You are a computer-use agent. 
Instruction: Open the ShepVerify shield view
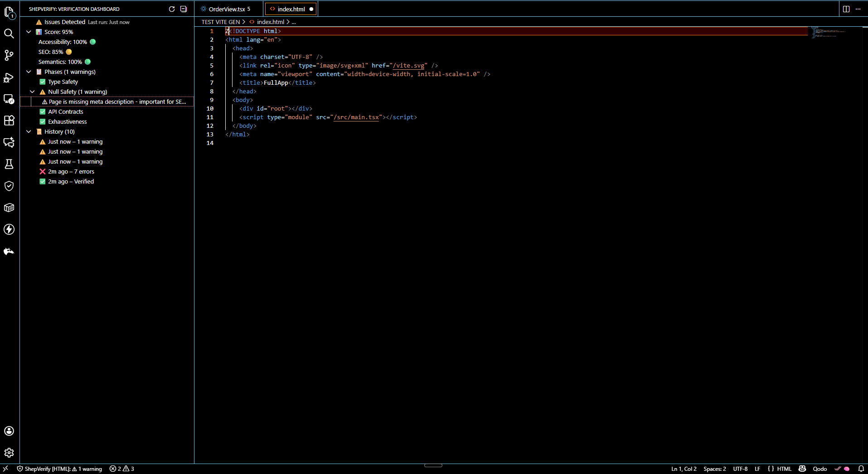(9, 186)
